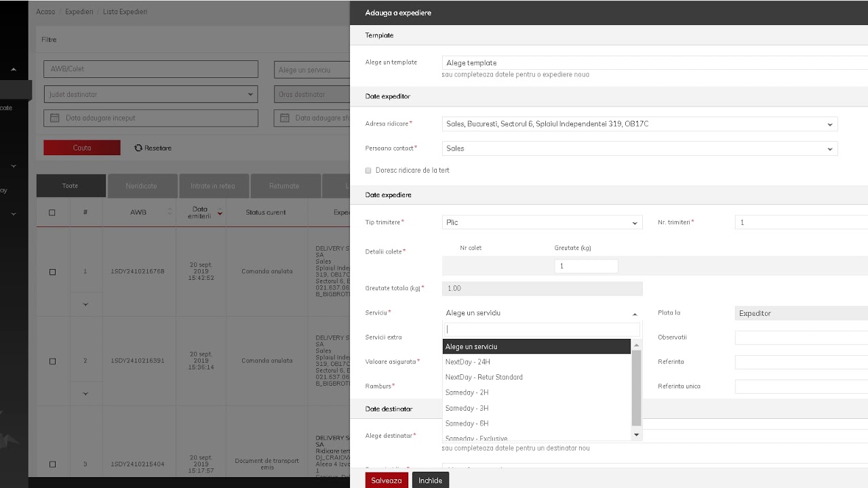The width and height of the screenshot is (868, 488).
Task: Select checkbox for row 2 shipment
Action: tap(52, 361)
